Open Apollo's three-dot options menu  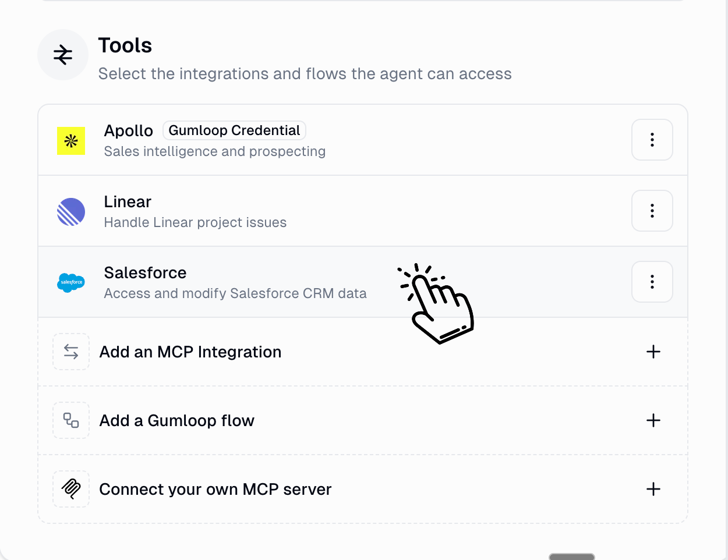[652, 140]
